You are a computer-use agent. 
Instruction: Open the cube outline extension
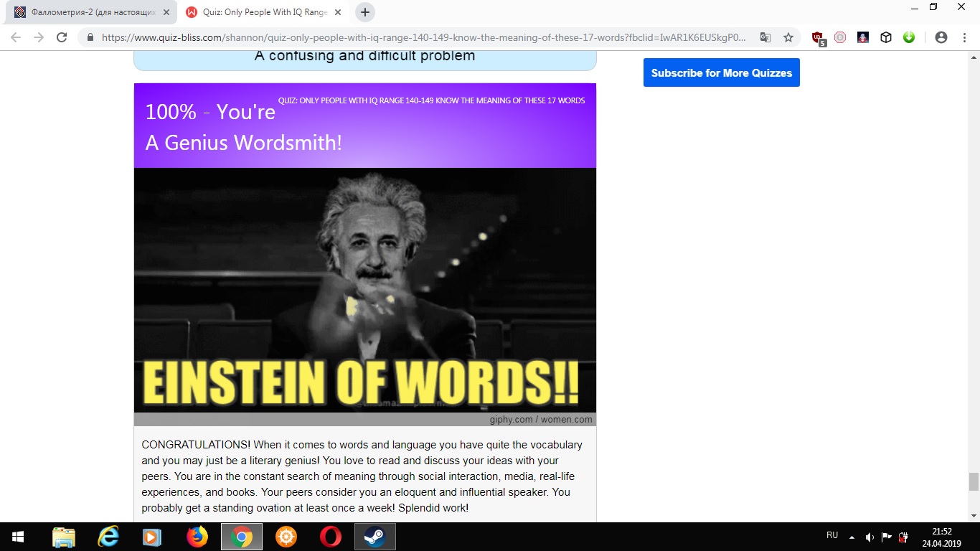pos(886,37)
